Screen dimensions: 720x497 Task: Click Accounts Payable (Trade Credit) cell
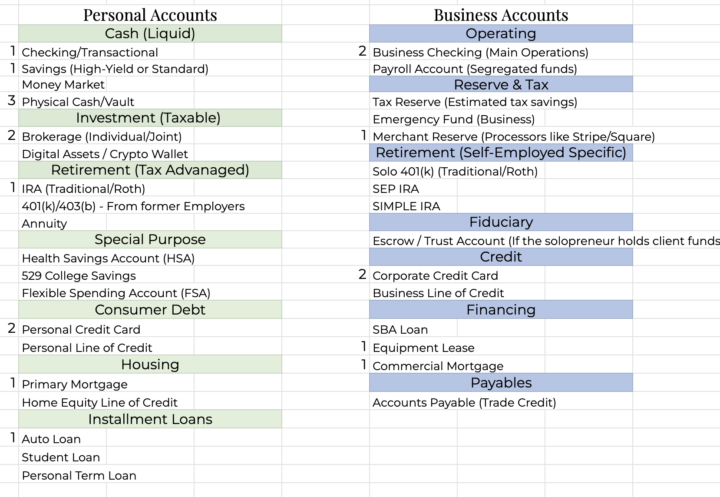[464, 402]
